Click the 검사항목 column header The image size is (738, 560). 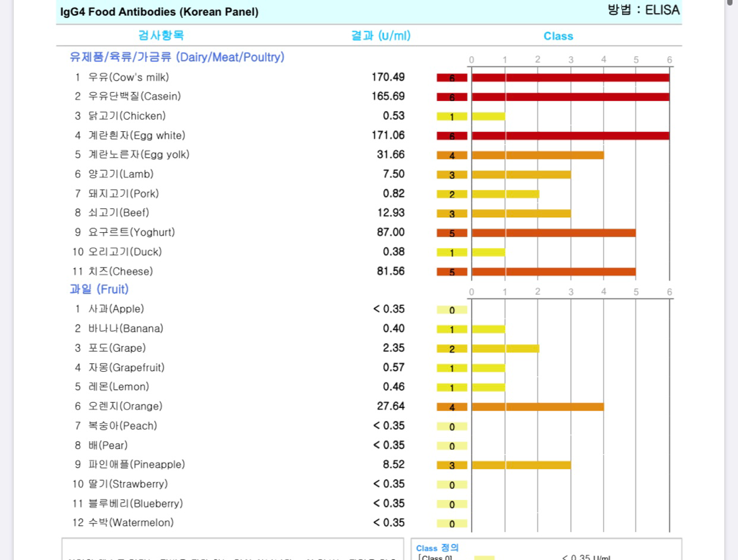coord(161,35)
